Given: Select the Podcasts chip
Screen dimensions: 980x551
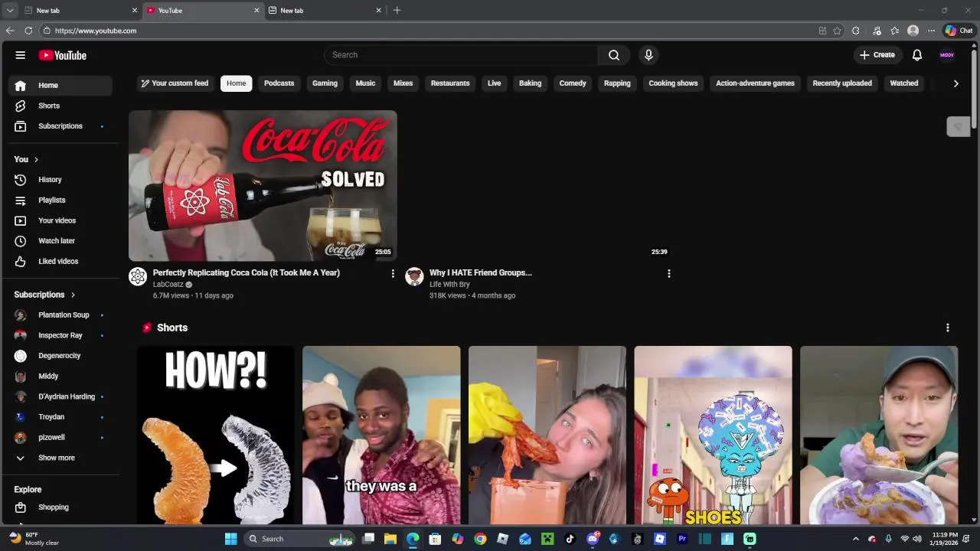Looking at the screenshot, I should pos(279,83).
